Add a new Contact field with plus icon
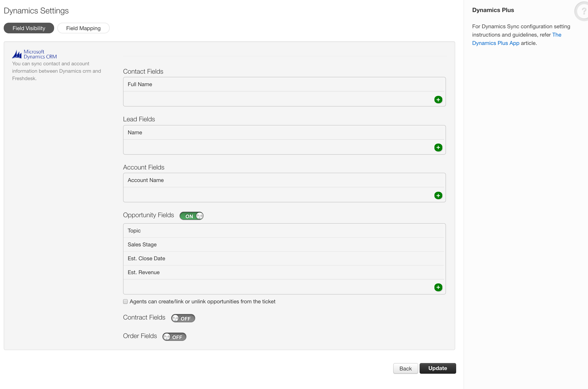The width and height of the screenshot is (588, 389). 438,100
